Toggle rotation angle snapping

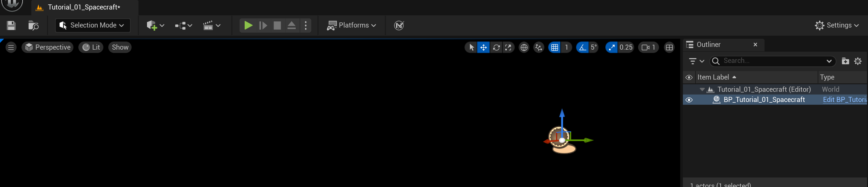(583, 48)
